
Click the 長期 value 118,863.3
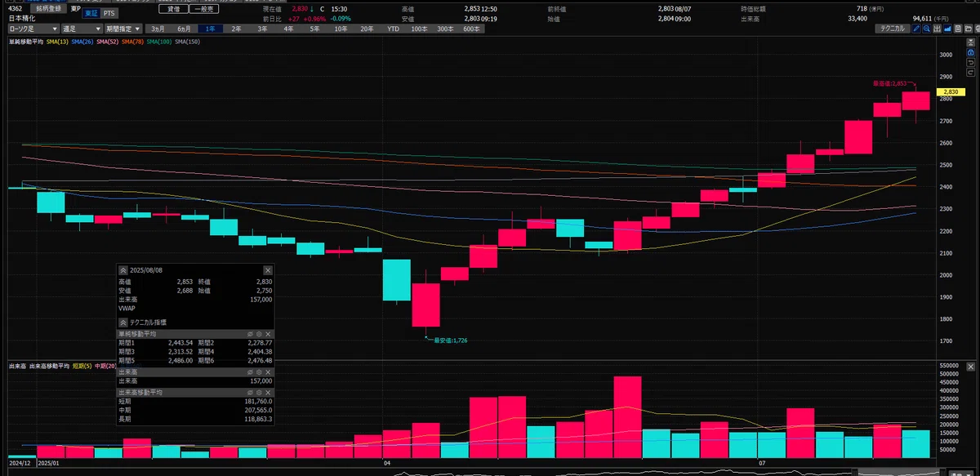(257, 419)
